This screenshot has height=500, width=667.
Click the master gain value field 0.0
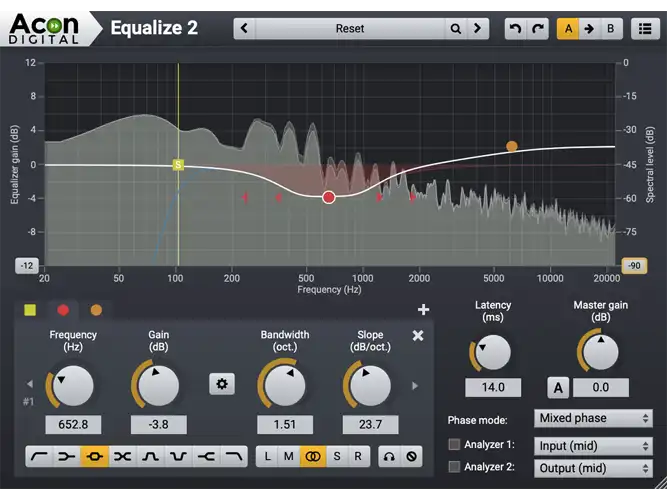601,387
